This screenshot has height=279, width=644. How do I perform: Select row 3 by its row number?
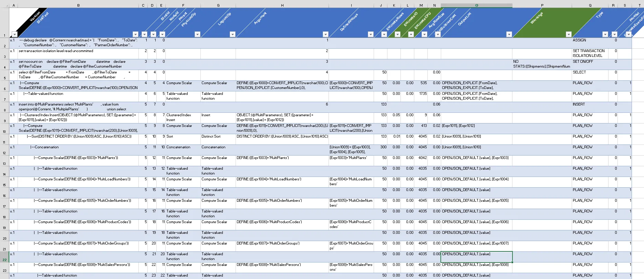4,54
